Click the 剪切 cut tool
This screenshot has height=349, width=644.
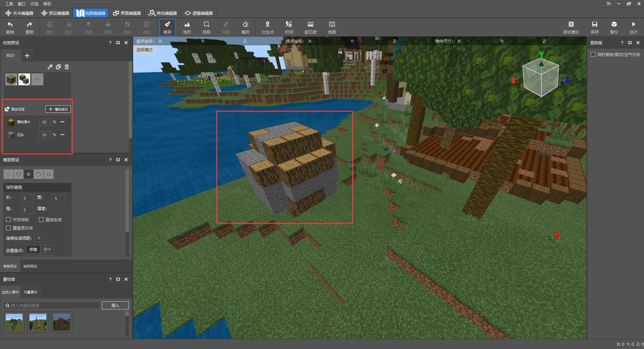coord(69,27)
